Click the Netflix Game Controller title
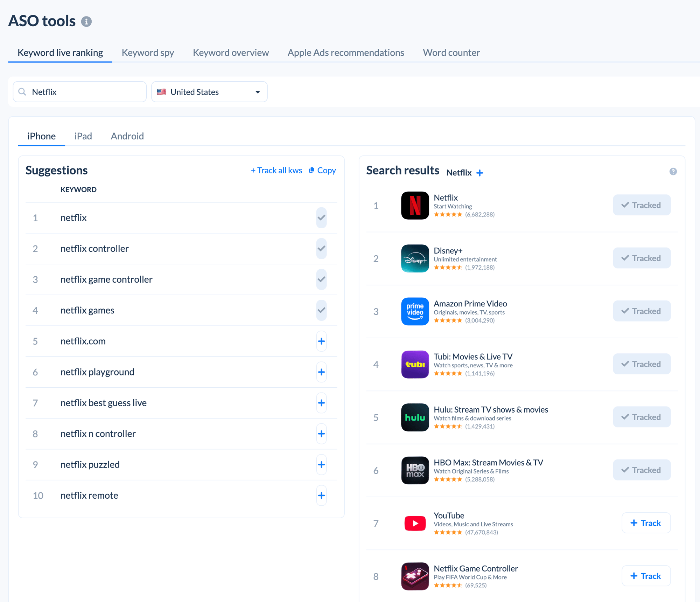The width and height of the screenshot is (700, 602). click(x=476, y=568)
